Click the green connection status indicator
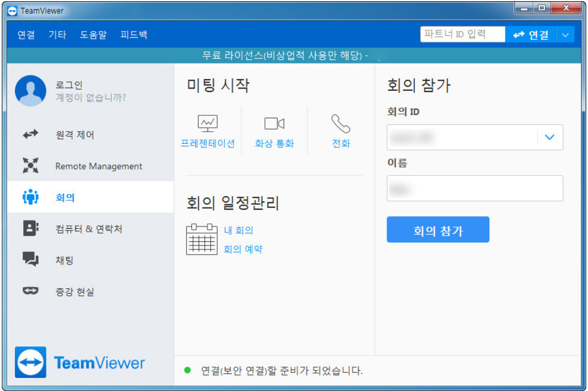 pyautogui.click(x=187, y=370)
